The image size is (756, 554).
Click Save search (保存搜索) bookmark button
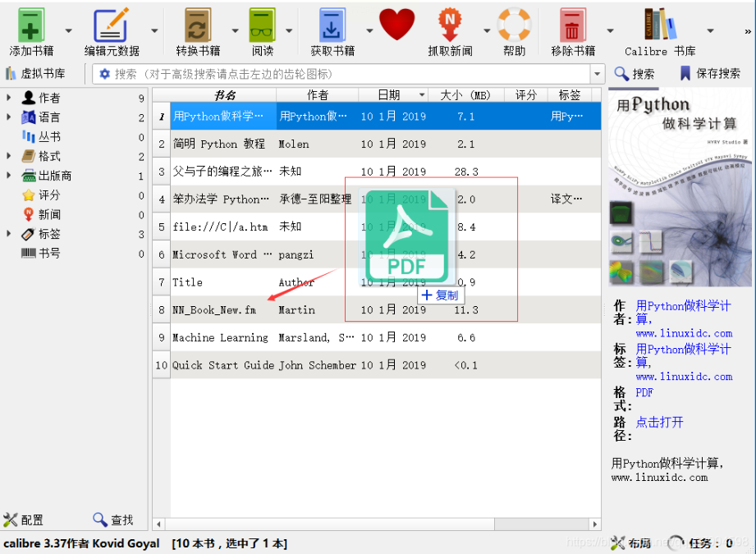pos(710,74)
